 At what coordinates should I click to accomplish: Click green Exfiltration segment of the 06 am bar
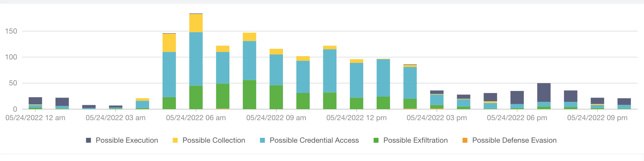pos(196,97)
